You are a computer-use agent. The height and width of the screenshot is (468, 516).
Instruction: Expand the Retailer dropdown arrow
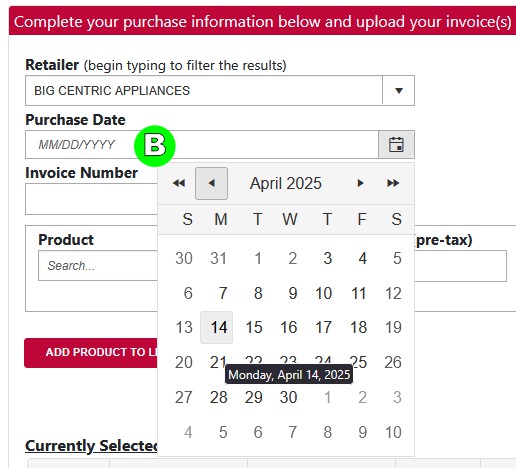coord(399,91)
